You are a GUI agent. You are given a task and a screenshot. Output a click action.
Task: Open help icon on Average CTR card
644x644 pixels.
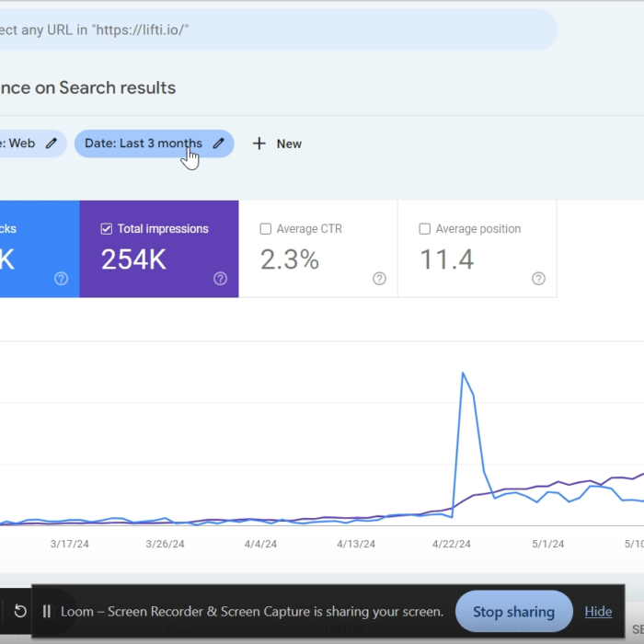point(379,279)
